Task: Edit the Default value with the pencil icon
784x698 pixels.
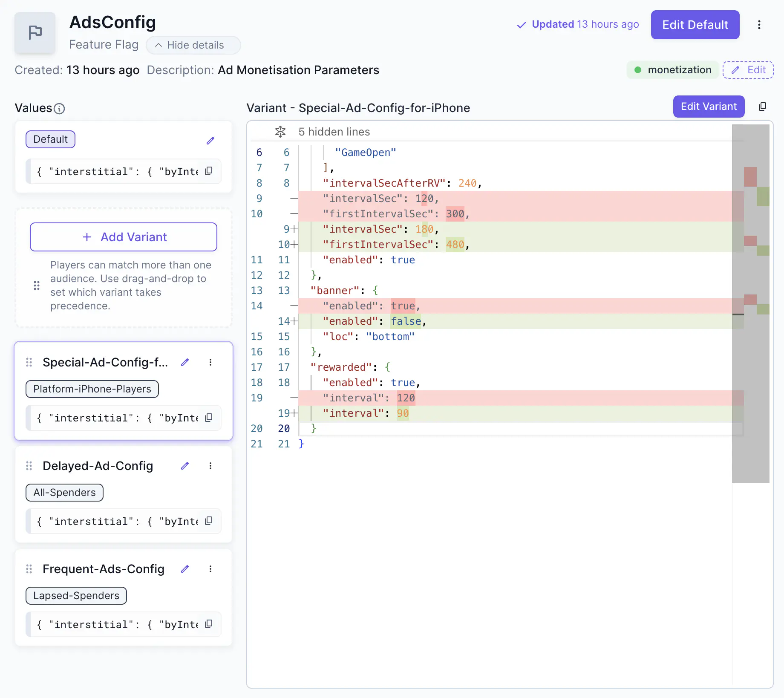Action: pyautogui.click(x=210, y=141)
